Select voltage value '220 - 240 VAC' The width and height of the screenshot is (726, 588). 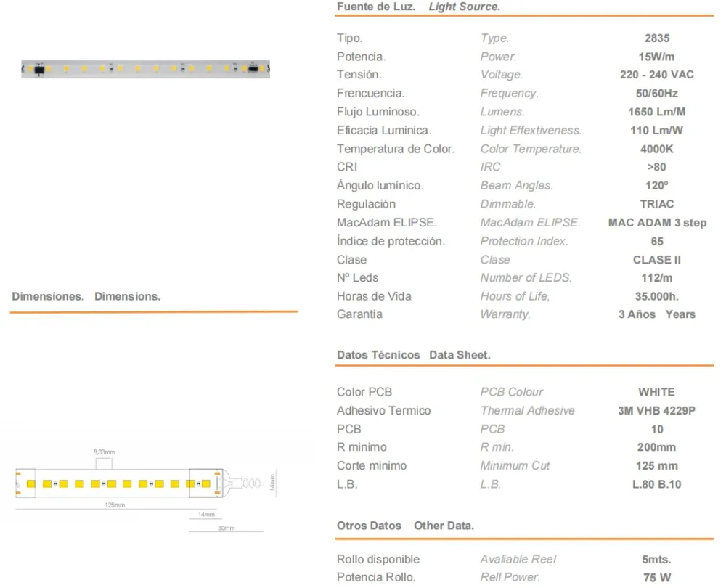click(656, 75)
